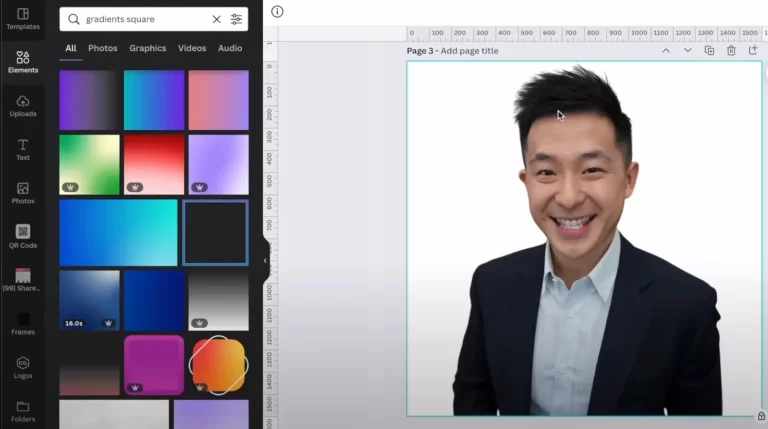Open search filter options
768x429 pixels.
click(236, 19)
